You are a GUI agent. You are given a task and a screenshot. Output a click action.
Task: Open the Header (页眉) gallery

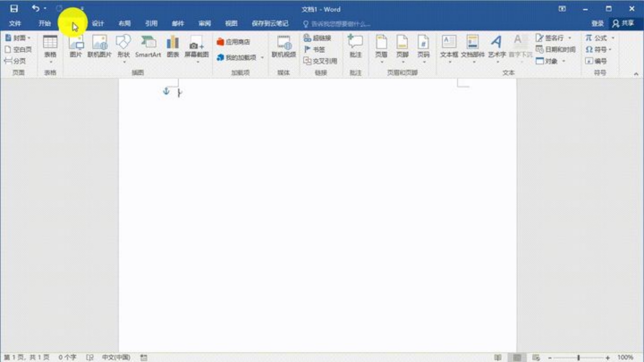coord(381,49)
